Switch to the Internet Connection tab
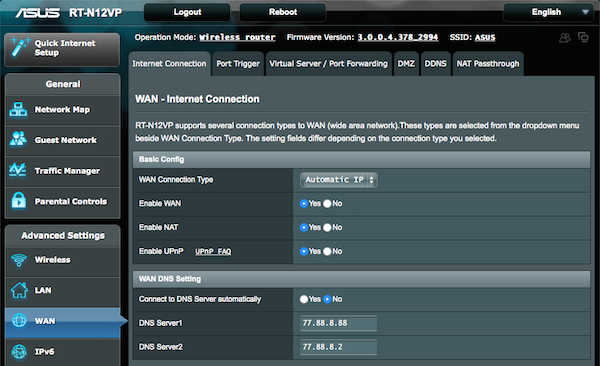The height and width of the screenshot is (366, 600). (169, 64)
